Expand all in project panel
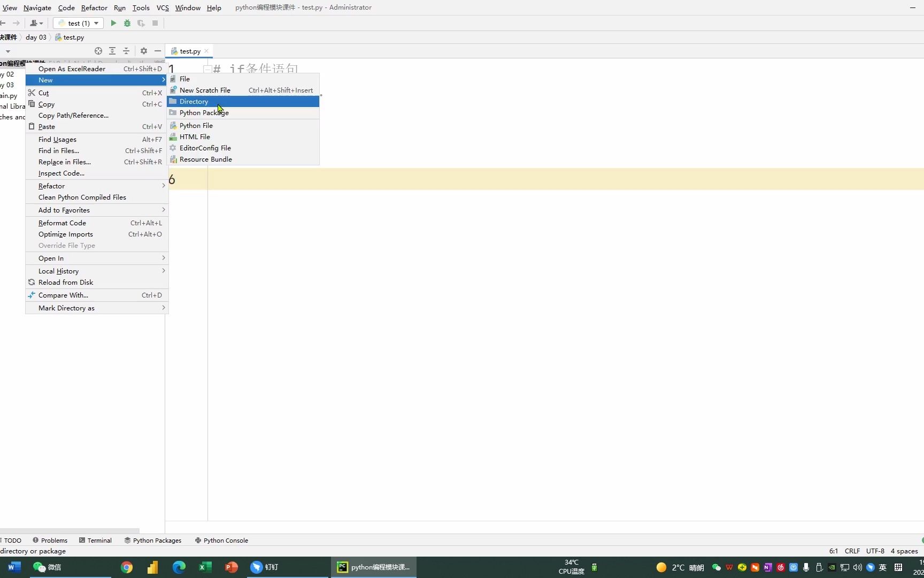This screenshot has height=578, width=924. [x=112, y=51]
